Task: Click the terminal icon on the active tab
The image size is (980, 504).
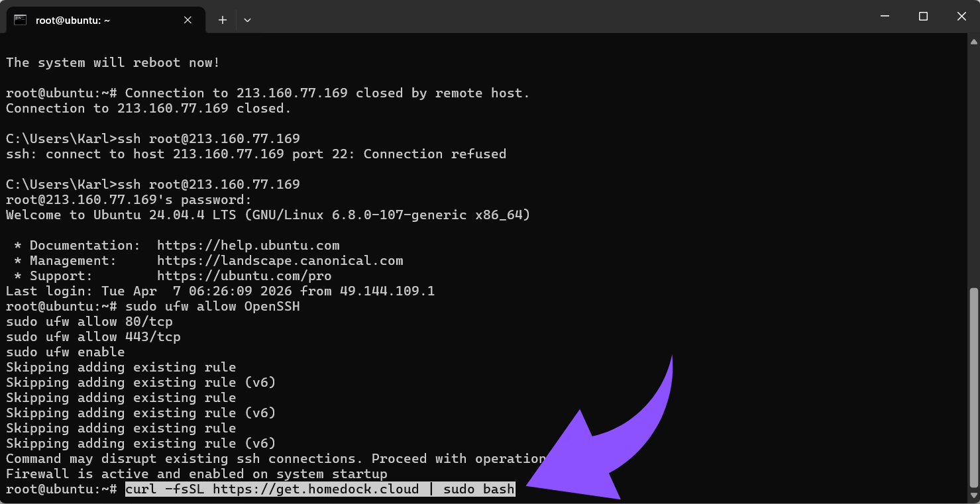Action: [x=19, y=20]
